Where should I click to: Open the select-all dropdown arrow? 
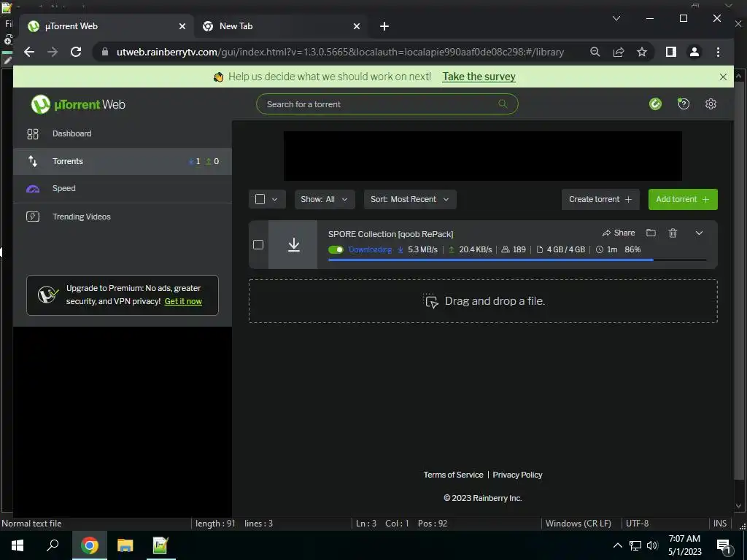[274, 200]
